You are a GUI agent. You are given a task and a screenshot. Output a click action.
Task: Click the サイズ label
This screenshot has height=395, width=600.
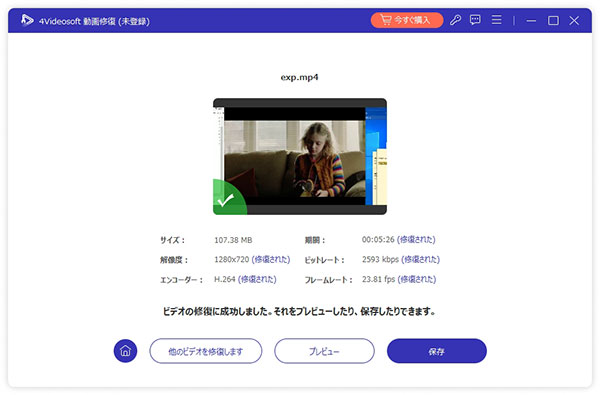point(172,240)
